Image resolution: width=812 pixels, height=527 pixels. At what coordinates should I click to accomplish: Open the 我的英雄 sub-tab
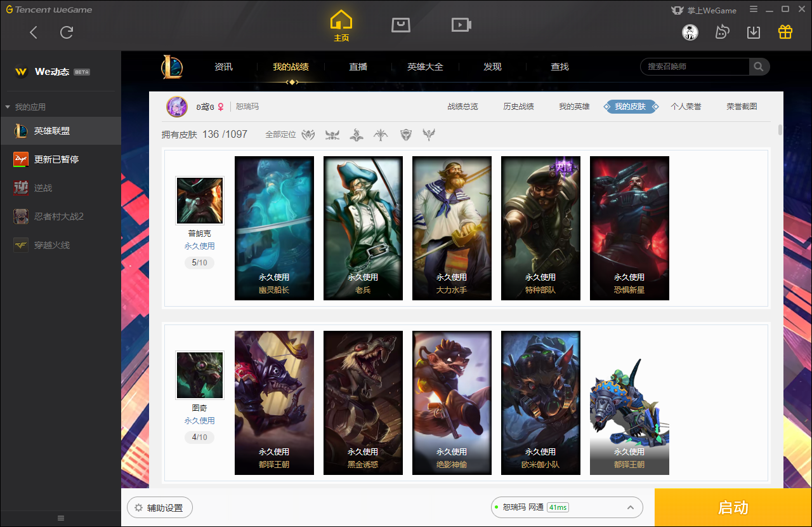[574, 107]
